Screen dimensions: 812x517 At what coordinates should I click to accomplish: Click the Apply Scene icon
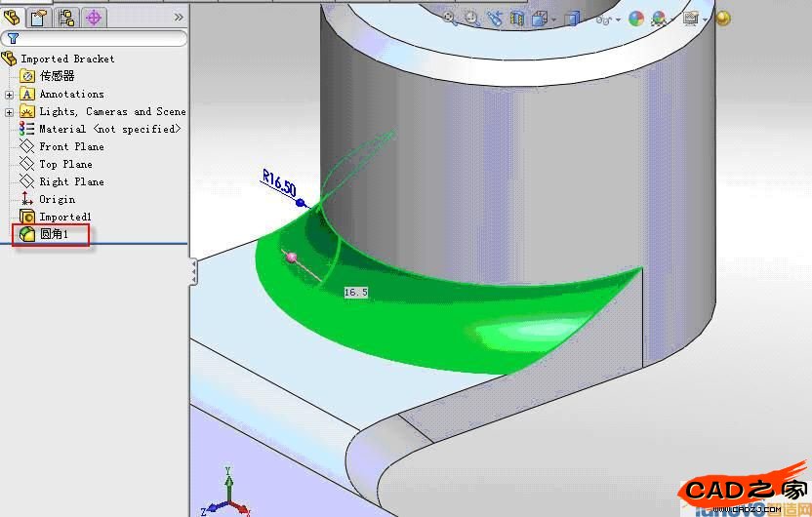tap(660, 19)
